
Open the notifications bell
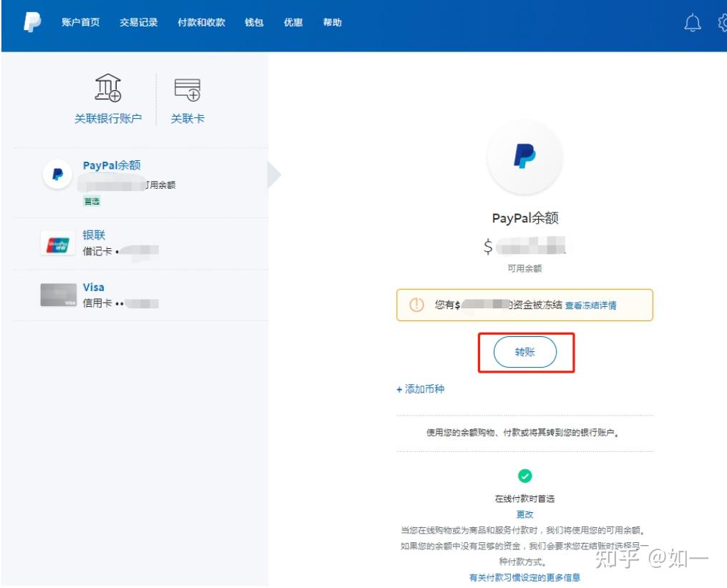tap(693, 22)
